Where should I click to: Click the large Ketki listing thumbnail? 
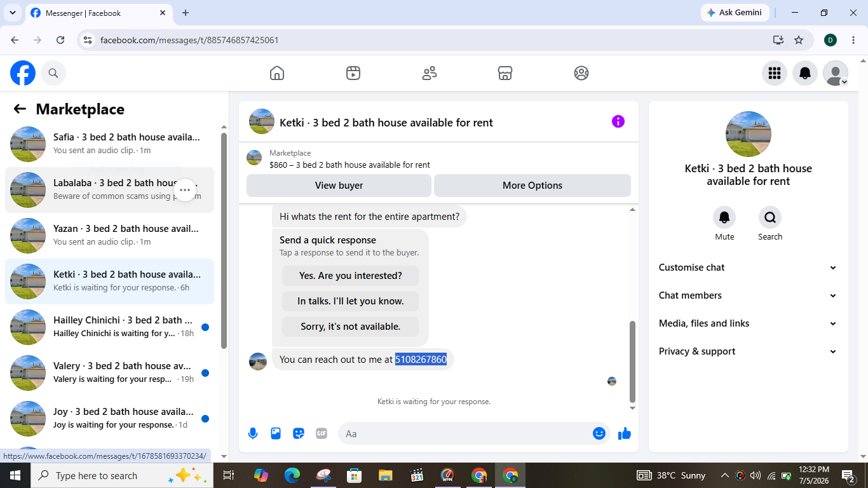(x=749, y=134)
